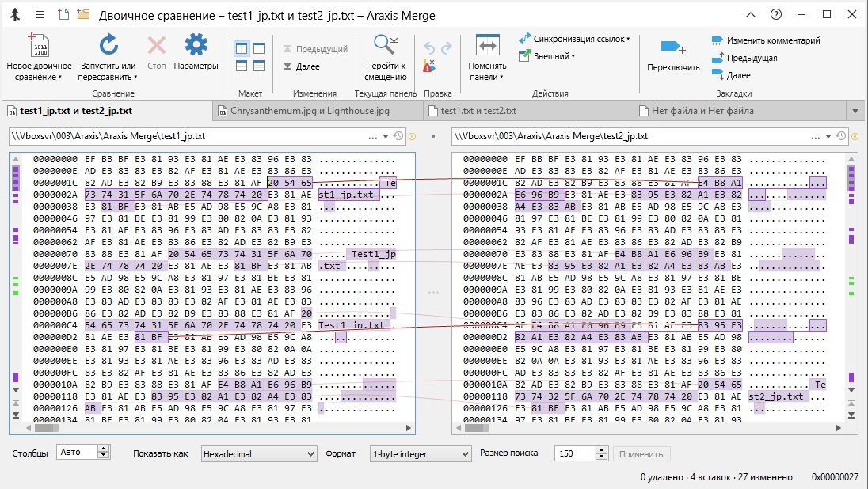Open left file history clock icon

click(398, 136)
